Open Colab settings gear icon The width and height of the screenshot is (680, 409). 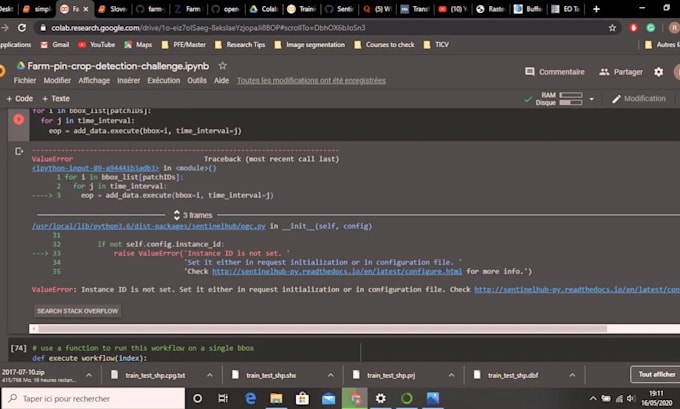point(658,72)
